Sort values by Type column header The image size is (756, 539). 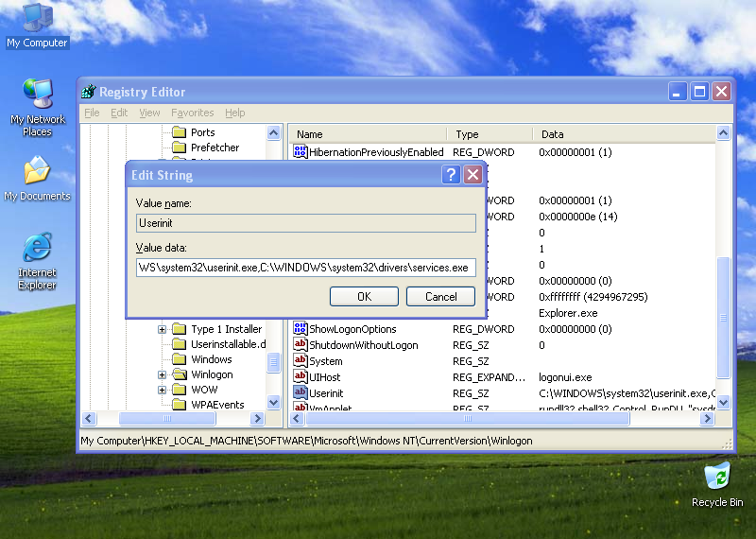pyautogui.click(x=490, y=134)
